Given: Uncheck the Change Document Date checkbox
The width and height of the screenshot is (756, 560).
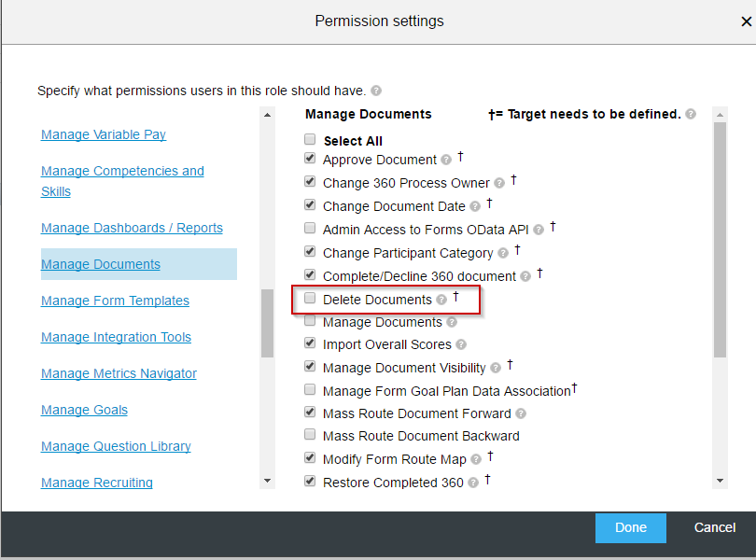Looking at the screenshot, I should click(x=310, y=204).
